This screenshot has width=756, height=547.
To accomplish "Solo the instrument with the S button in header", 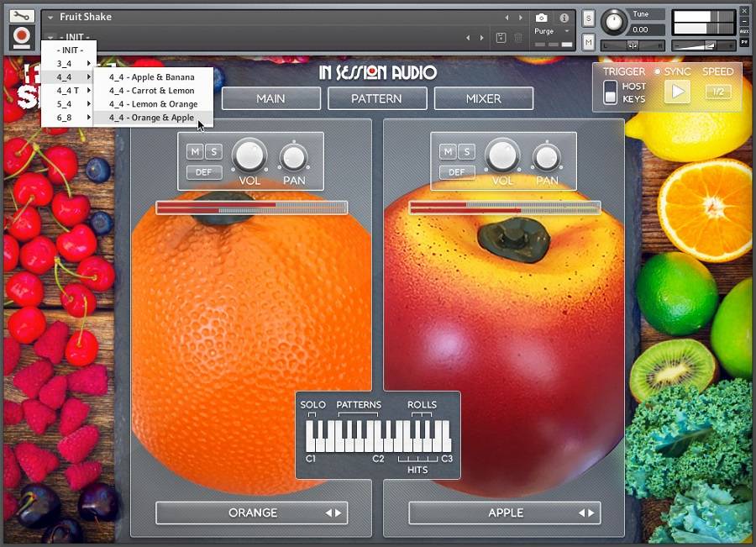I will [588, 18].
